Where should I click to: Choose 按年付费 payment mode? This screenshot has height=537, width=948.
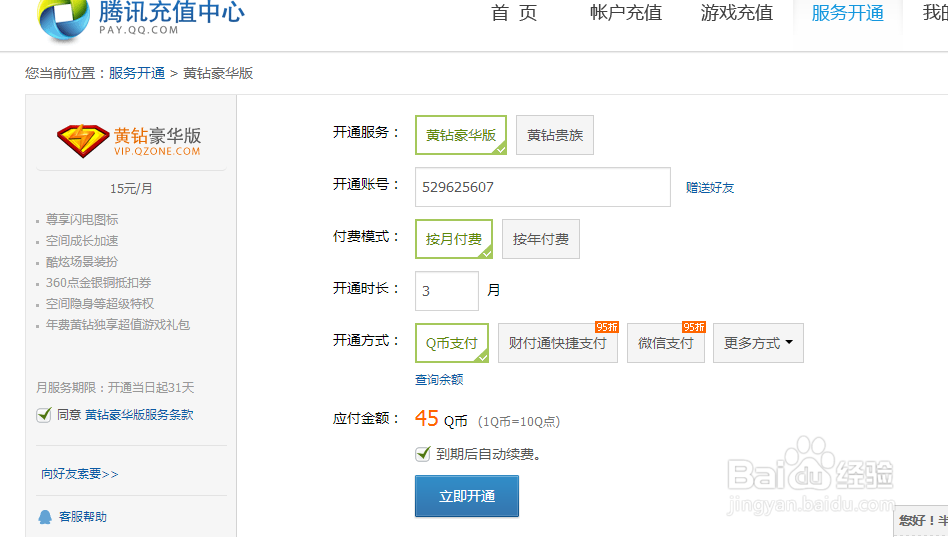pos(541,239)
